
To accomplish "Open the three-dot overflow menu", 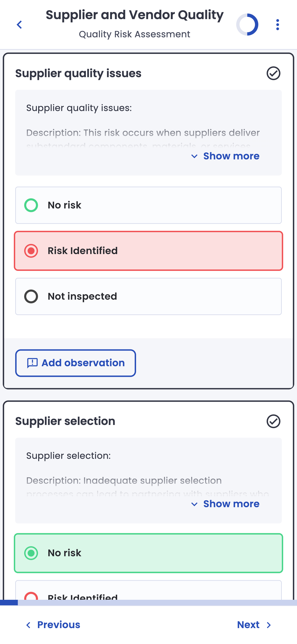I will point(277,25).
